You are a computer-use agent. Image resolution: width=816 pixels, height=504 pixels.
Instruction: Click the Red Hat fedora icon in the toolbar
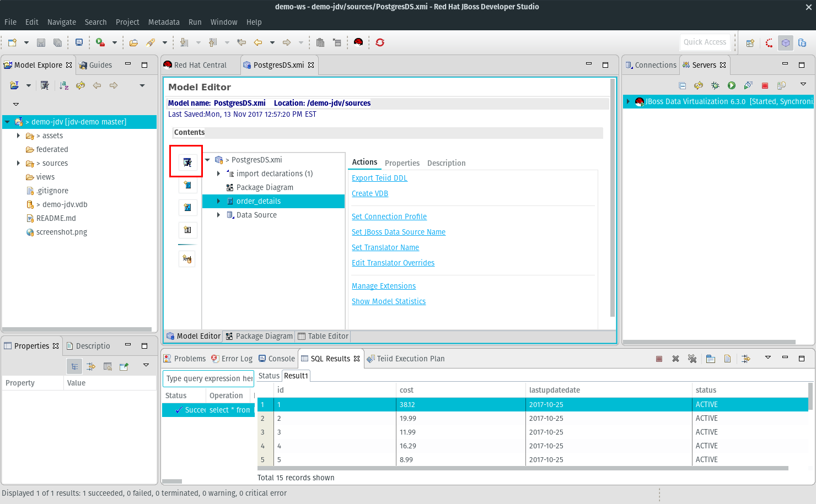tap(358, 42)
